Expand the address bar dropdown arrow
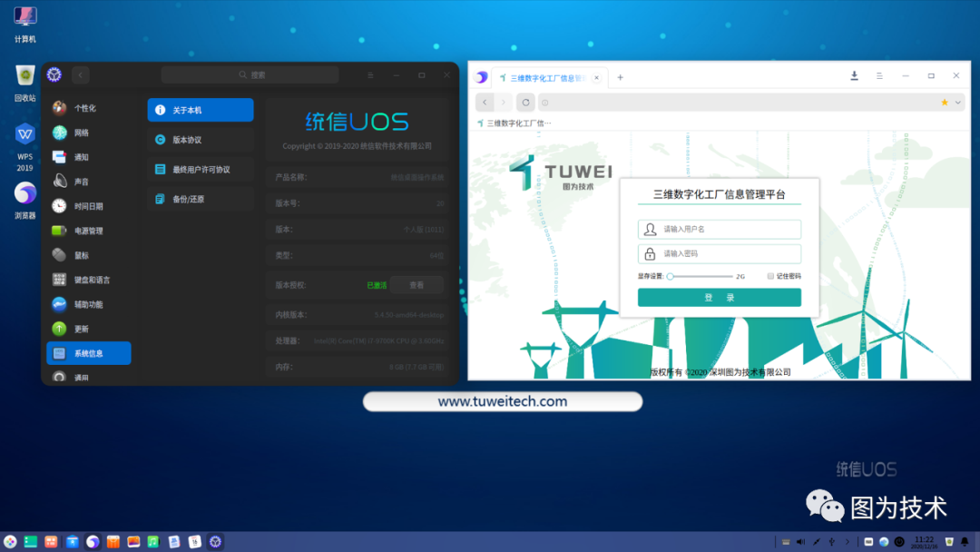Image resolution: width=980 pixels, height=552 pixels. [x=957, y=103]
